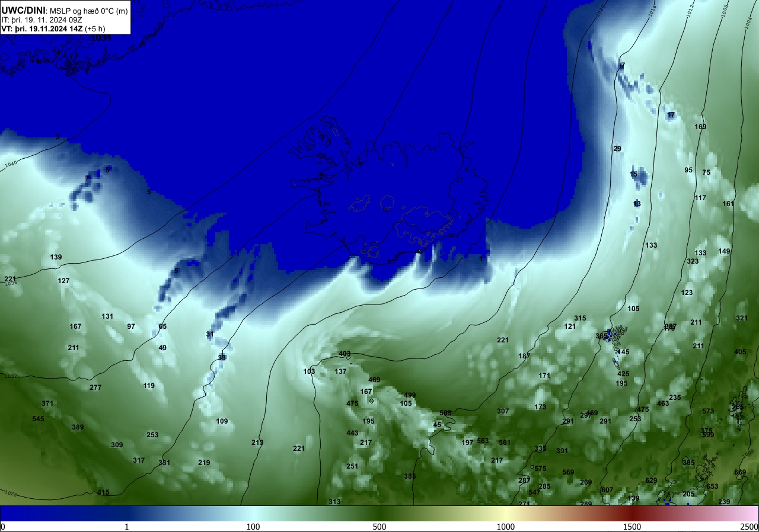Click the 0 tick label on the legend
This screenshot has height=532, width=759.
pos(3,527)
